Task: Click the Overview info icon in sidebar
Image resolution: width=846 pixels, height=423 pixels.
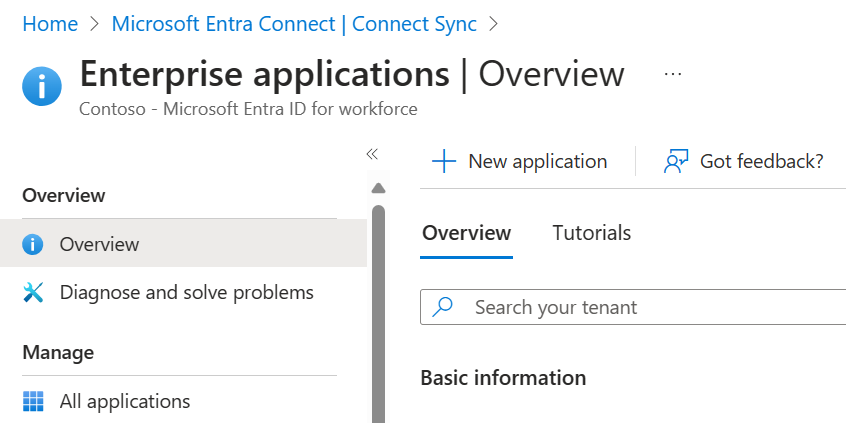Action: pos(33,244)
